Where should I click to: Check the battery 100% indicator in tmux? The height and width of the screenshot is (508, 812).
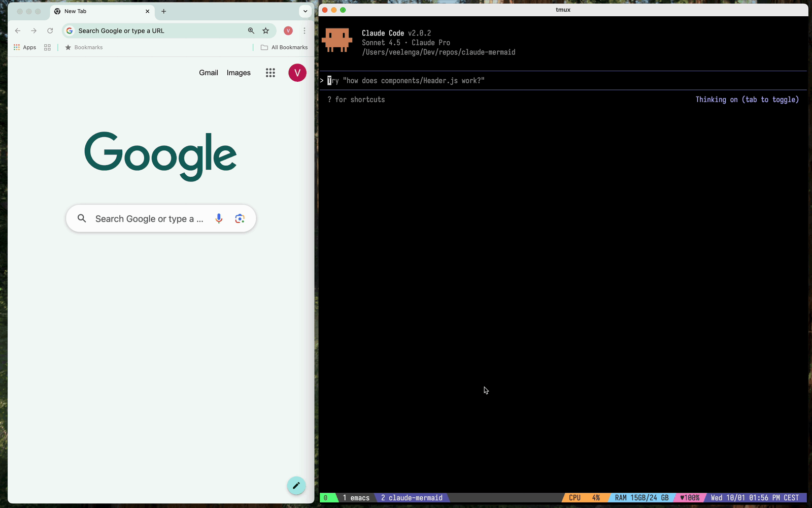pos(690,498)
